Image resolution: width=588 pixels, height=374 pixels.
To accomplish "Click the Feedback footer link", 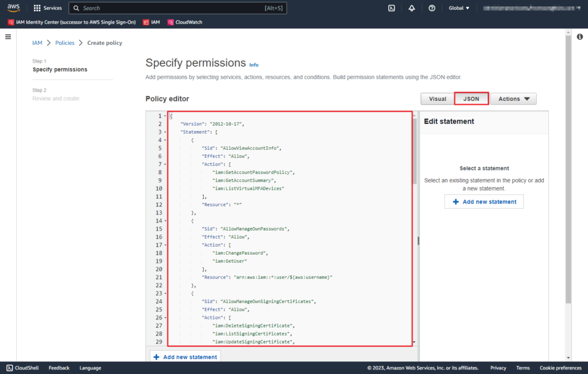I will click(59, 368).
